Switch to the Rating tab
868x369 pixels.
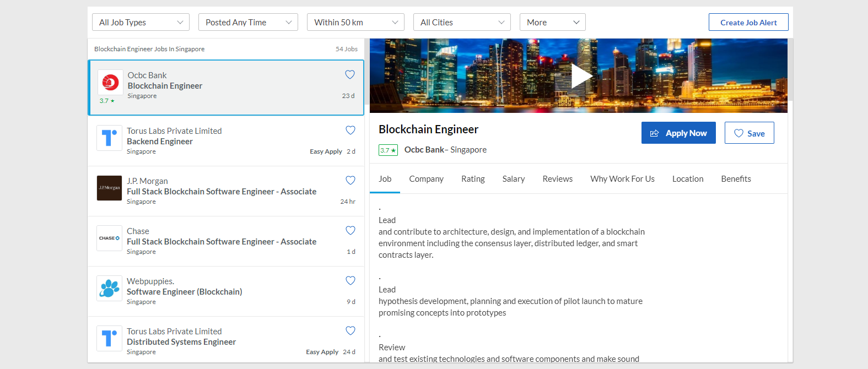point(473,178)
